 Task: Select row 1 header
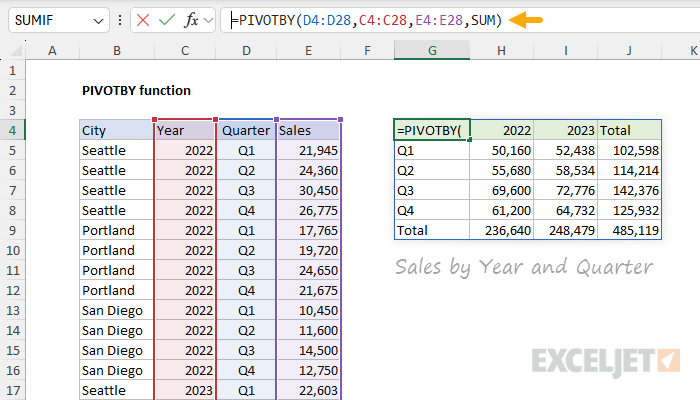[12, 71]
